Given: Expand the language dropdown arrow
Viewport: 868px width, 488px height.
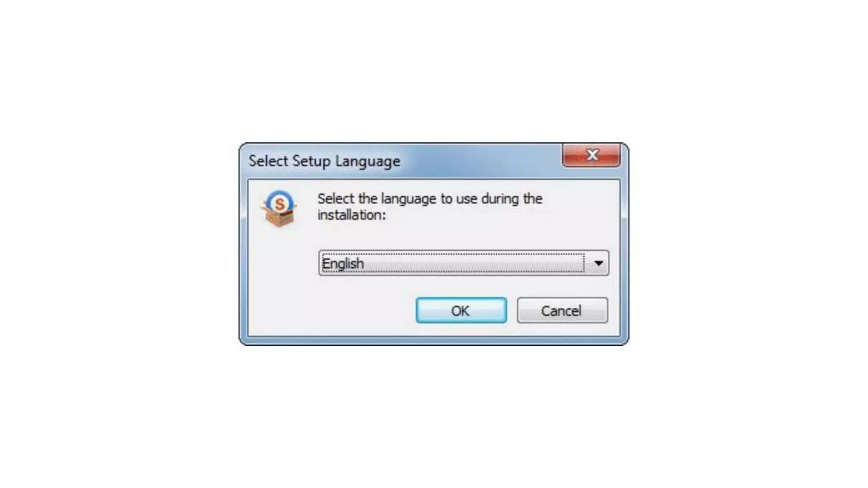Looking at the screenshot, I should [x=598, y=263].
